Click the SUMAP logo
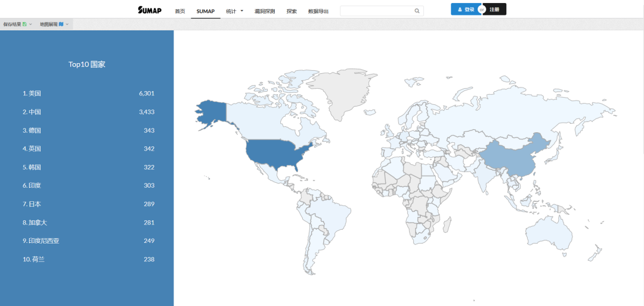The height and width of the screenshot is (306, 644). 149,10
